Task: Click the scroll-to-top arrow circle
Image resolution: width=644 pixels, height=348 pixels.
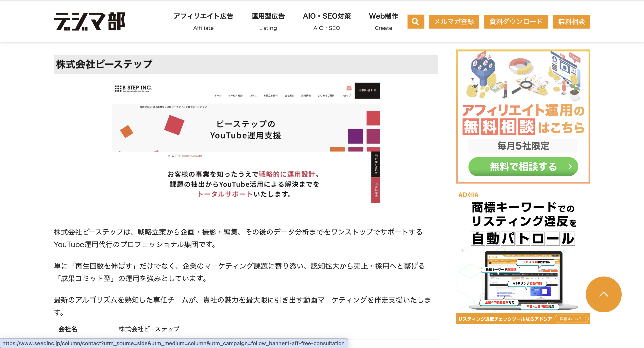Action: (603, 294)
